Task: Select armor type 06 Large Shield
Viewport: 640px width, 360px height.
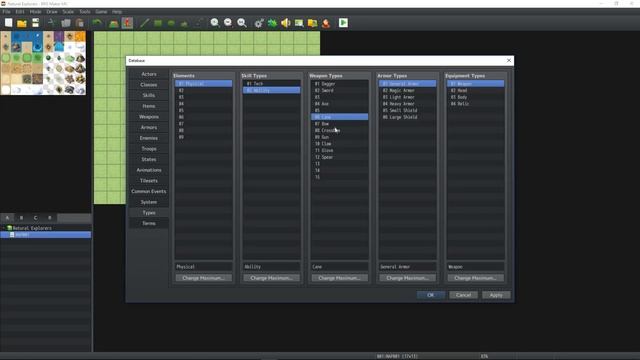Action: coord(407,117)
